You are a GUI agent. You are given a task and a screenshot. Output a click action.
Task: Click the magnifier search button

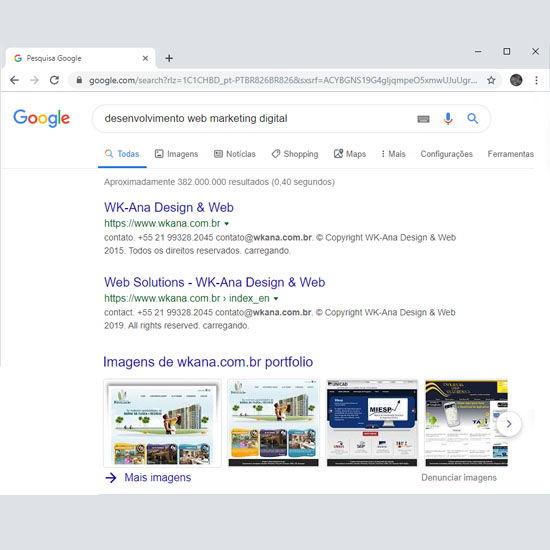(472, 119)
